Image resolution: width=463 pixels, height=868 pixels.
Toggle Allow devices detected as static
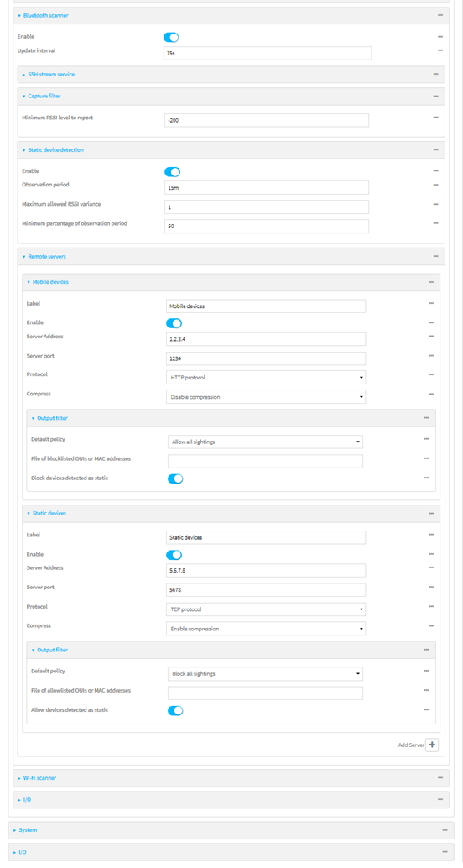click(175, 711)
